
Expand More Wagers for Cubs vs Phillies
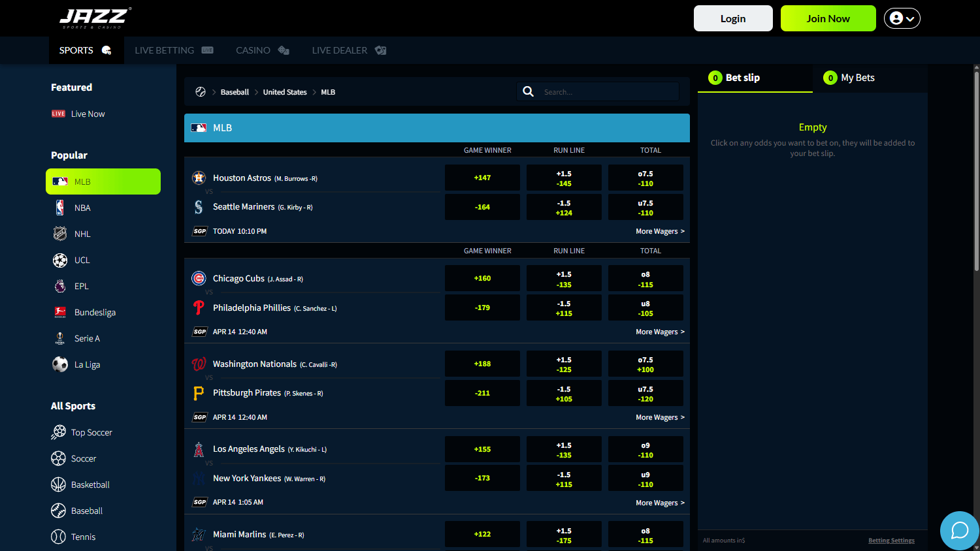(x=660, y=332)
